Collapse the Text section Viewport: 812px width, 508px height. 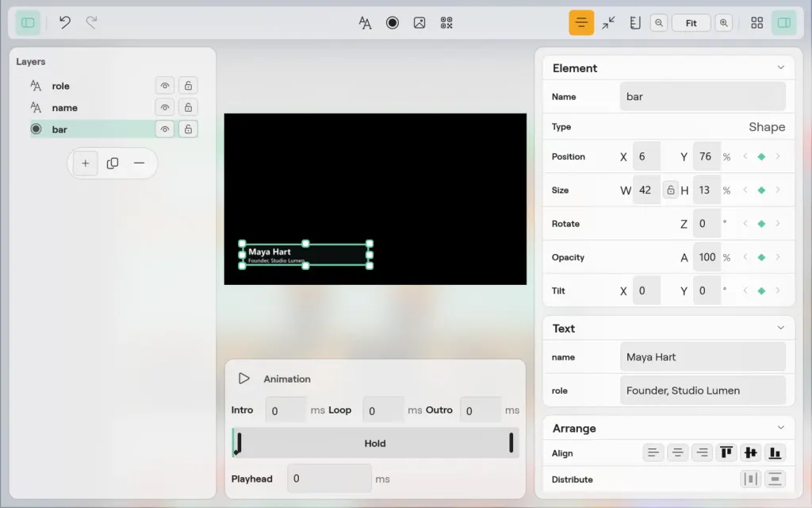click(780, 328)
